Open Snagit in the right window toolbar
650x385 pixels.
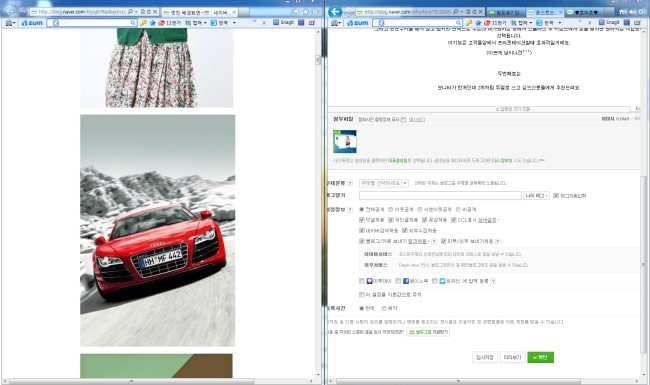pos(609,22)
